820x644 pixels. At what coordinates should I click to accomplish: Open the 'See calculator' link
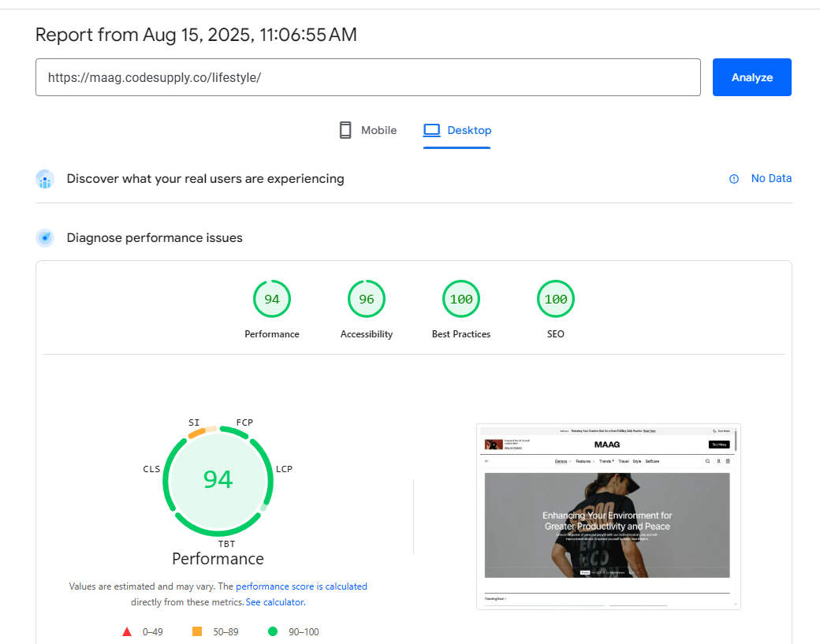tap(276, 602)
